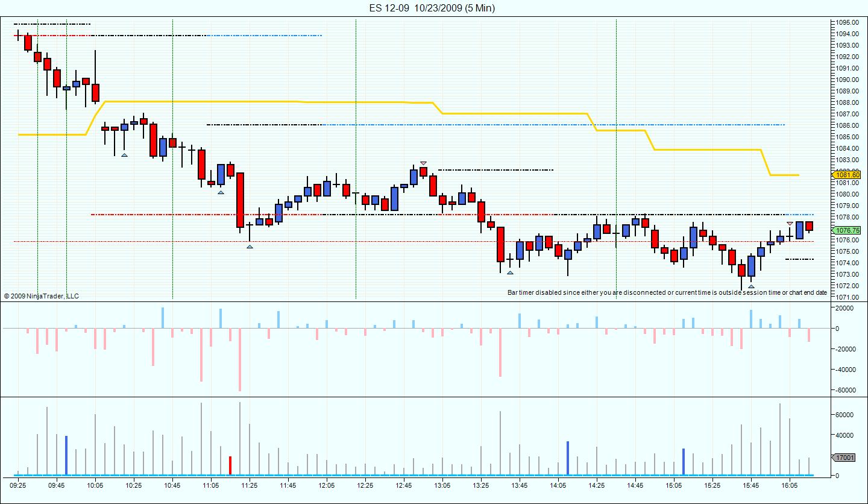Click the 10:05 time axis label
The height and width of the screenshot is (504, 868).
95,485
